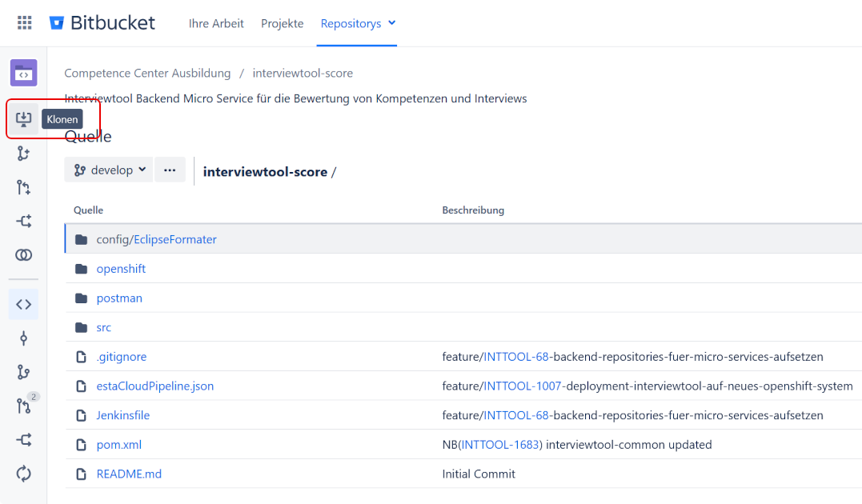Click the file icon beside pom.xml
The height and width of the screenshot is (504, 862).
[x=82, y=445]
